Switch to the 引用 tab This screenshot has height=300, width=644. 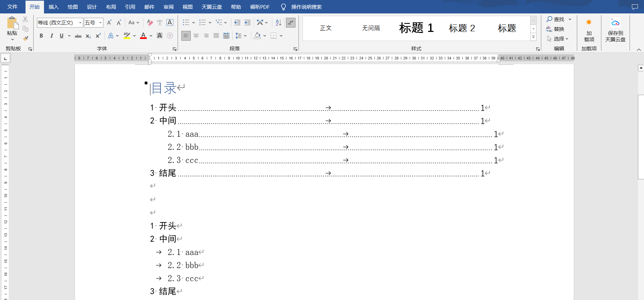coord(130,7)
